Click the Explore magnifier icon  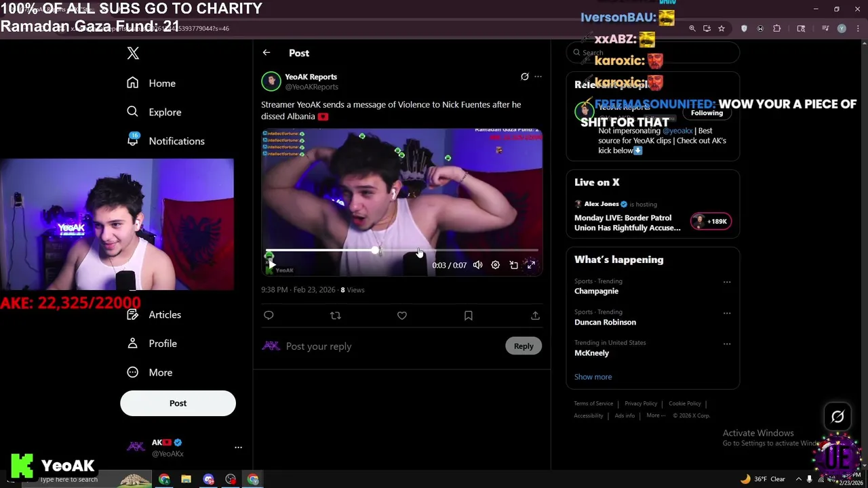click(132, 112)
